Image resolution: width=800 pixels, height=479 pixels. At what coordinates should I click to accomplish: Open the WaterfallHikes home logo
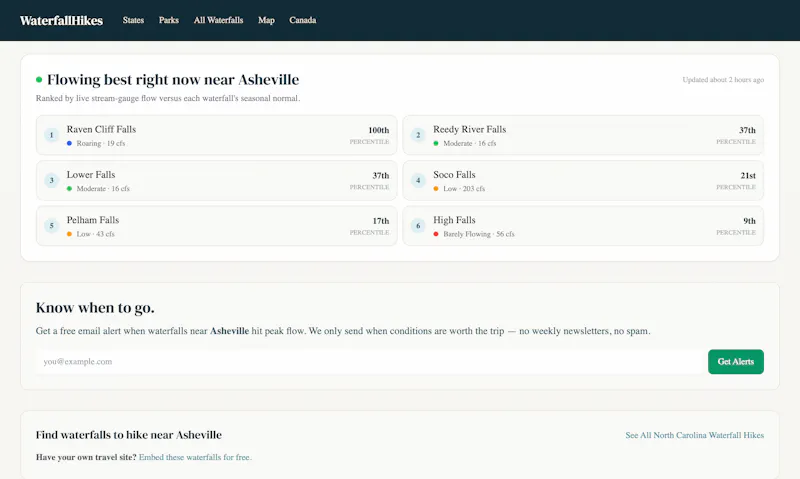tap(61, 20)
